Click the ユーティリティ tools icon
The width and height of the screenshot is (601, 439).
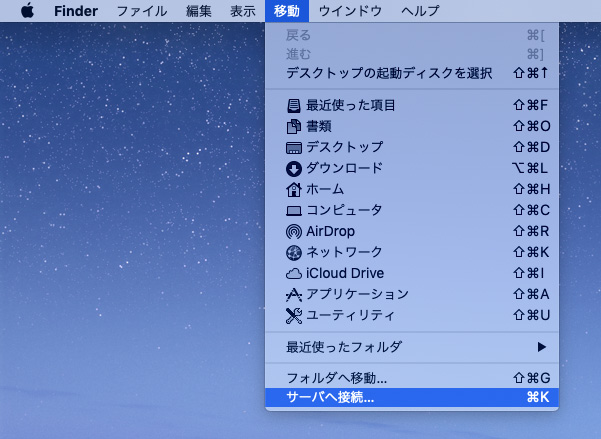click(x=294, y=316)
